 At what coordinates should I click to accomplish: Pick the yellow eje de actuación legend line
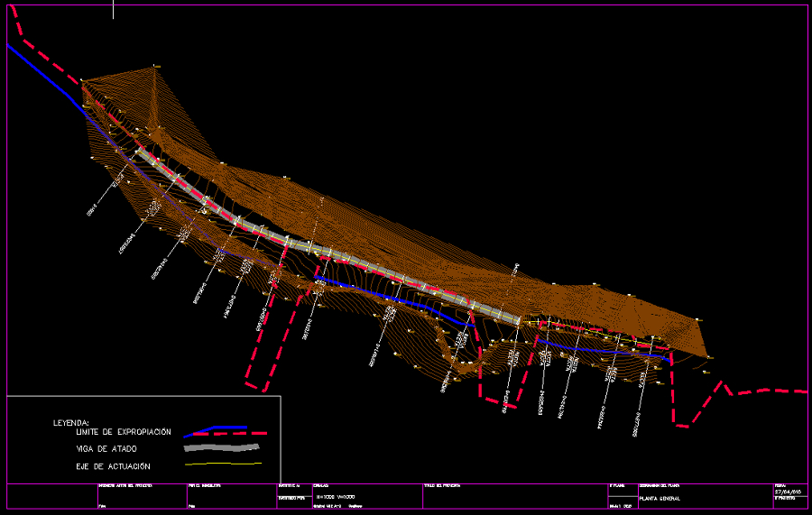click(223, 464)
